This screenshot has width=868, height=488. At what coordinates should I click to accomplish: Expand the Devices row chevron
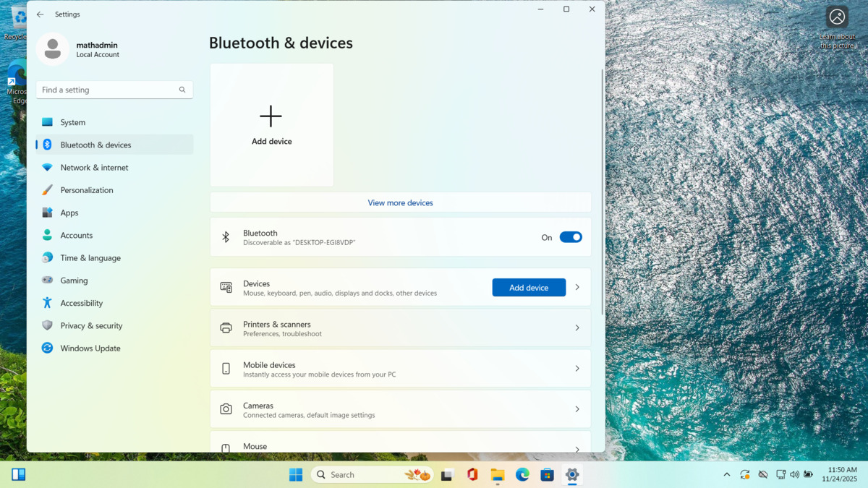click(577, 288)
